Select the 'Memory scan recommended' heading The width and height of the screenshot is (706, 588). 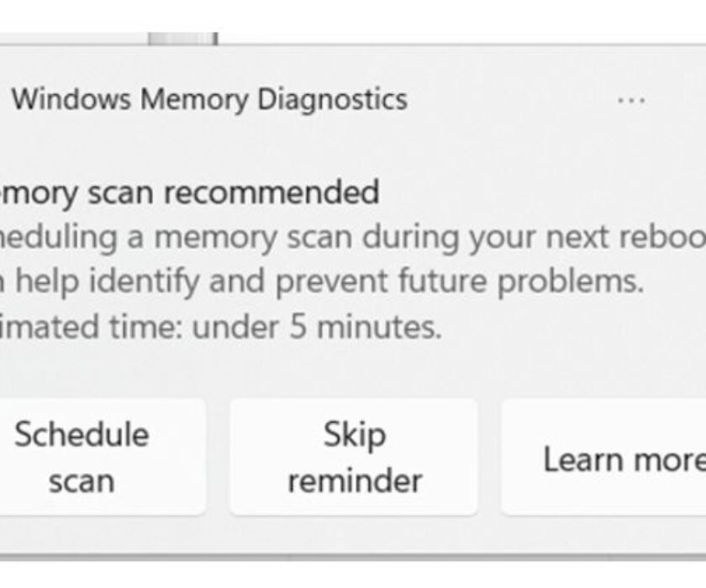(189, 192)
